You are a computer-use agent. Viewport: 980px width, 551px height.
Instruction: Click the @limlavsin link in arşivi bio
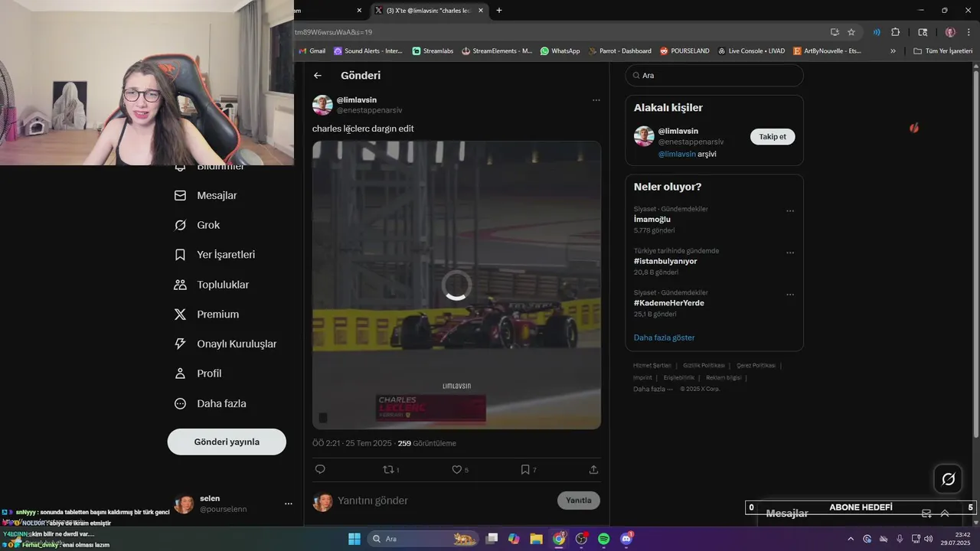[677, 154]
